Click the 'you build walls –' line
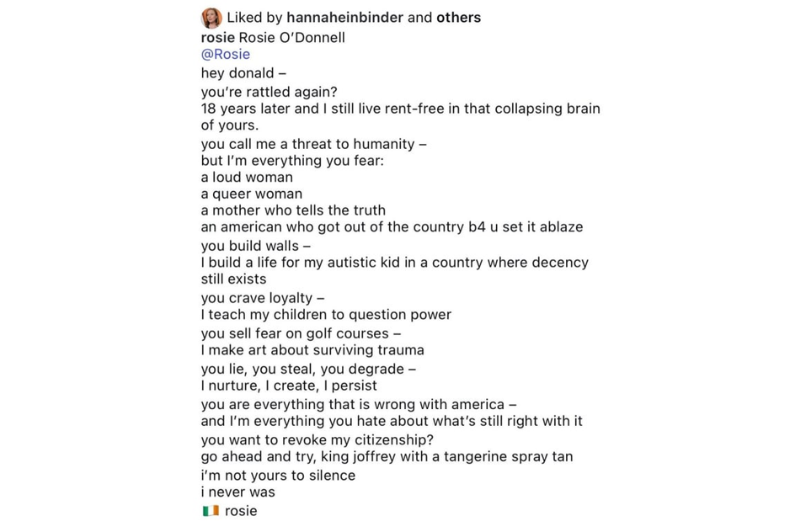This screenshot has width=806, height=532. pyautogui.click(x=255, y=246)
